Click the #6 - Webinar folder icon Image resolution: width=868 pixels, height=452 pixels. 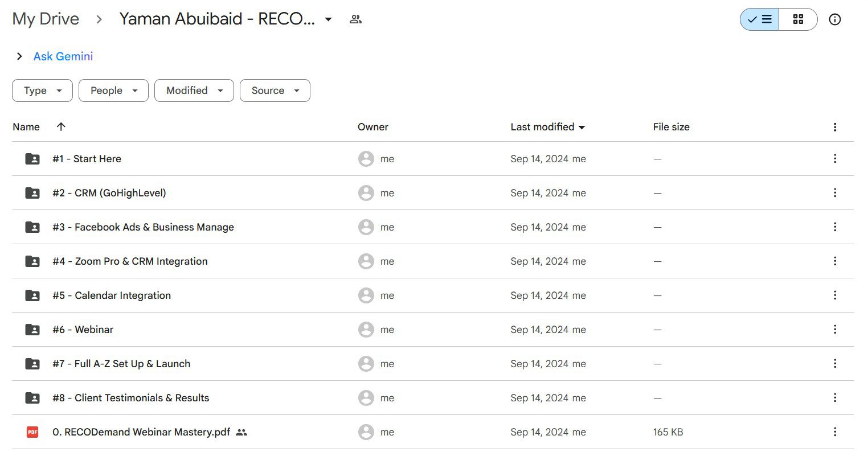32,330
